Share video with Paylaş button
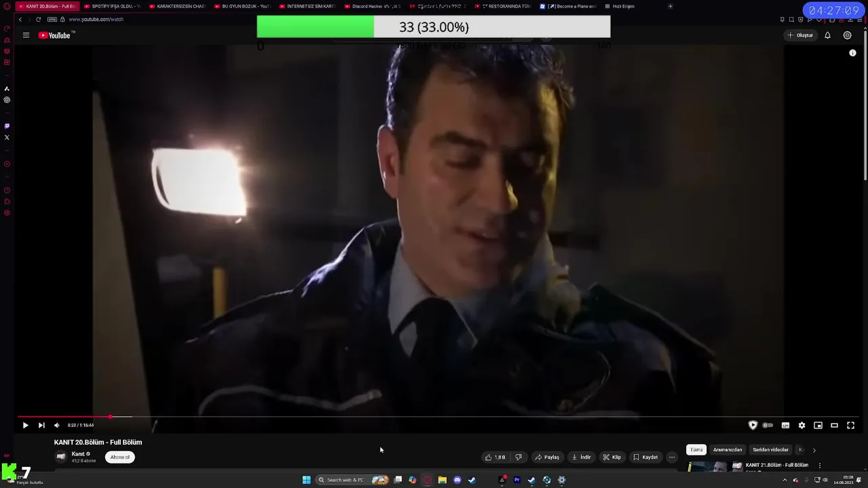The height and width of the screenshot is (488, 868). pos(547,457)
